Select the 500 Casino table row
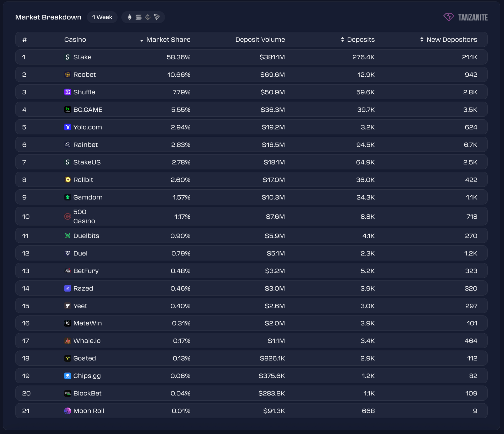This screenshot has width=504, height=434. click(x=251, y=217)
